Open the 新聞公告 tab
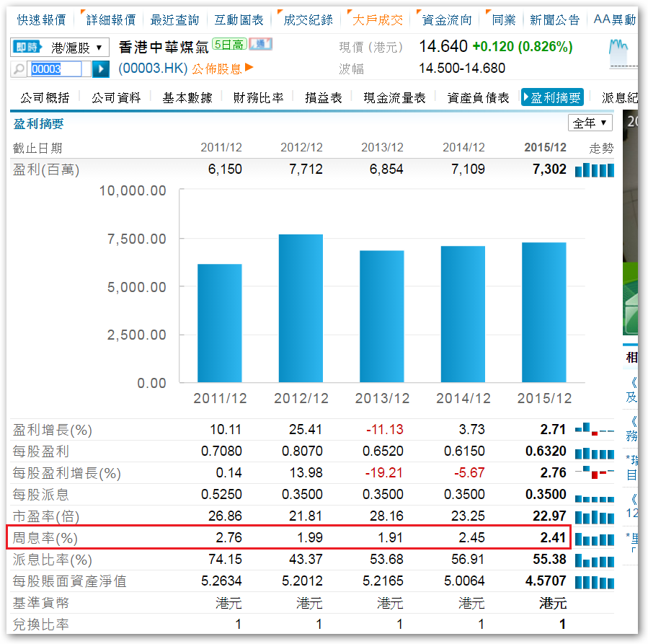This screenshot has height=644, width=648. pyautogui.click(x=554, y=19)
